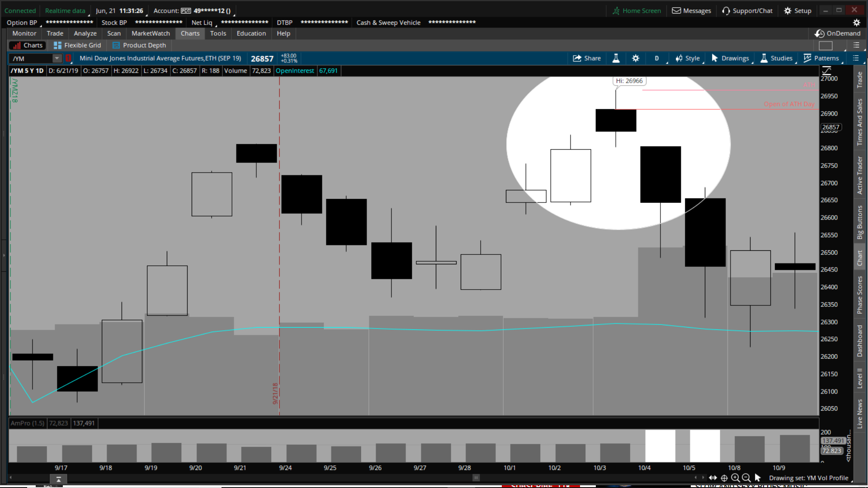Open the D timeframe selector
The image size is (868, 488).
point(657,58)
